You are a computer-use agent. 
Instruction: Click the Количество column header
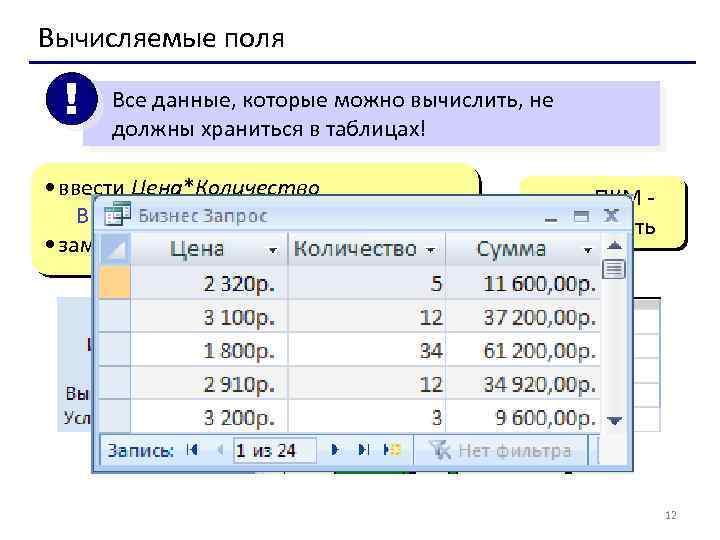[x=366, y=249]
